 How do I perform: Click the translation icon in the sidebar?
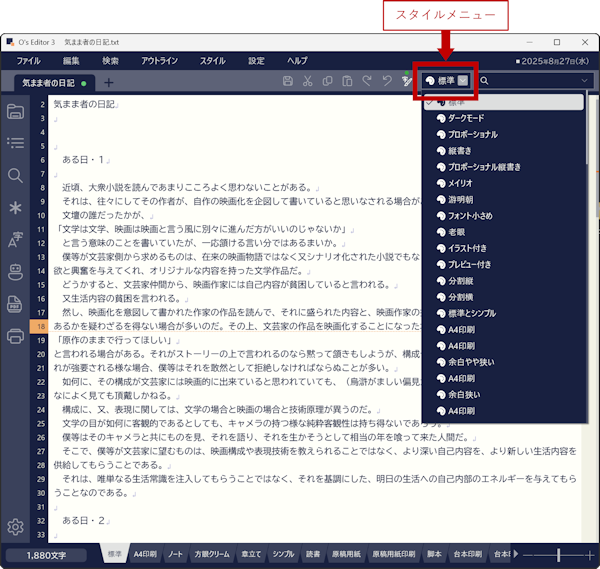(15, 238)
